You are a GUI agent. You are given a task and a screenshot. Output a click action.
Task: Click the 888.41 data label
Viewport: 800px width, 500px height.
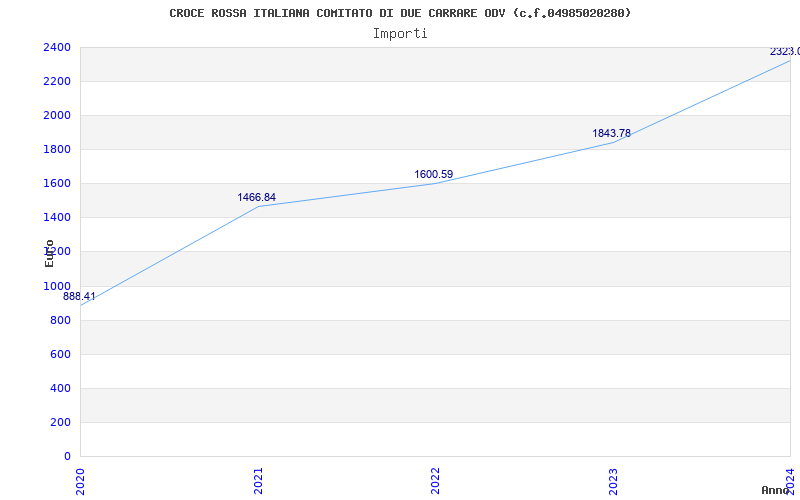[79, 296]
